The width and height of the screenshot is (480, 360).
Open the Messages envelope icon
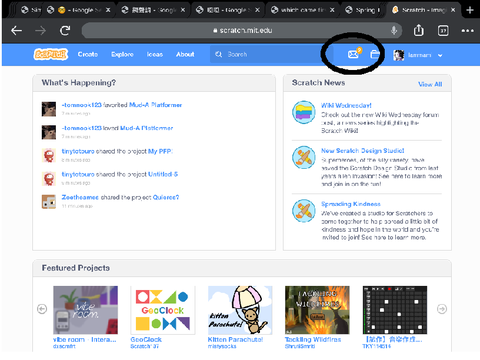(353, 54)
